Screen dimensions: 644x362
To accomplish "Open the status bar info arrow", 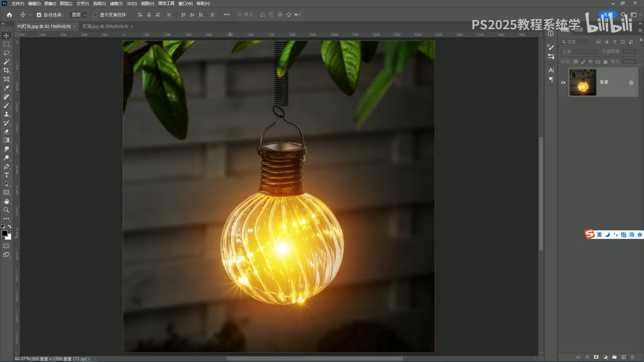I will [x=90, y=359].
